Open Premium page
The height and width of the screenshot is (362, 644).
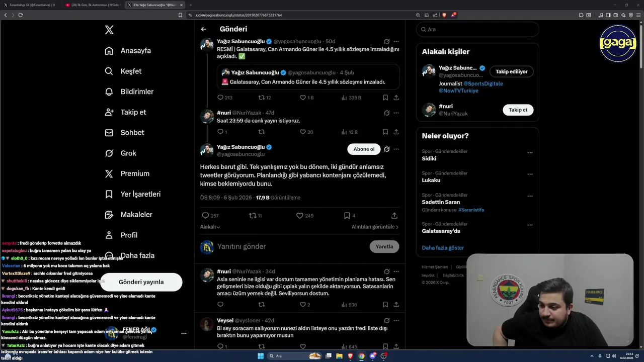click(x=127, y=173)
